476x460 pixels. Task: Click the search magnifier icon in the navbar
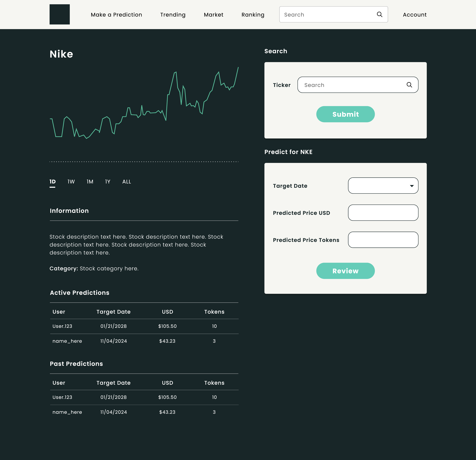click(x=380, y=14)
